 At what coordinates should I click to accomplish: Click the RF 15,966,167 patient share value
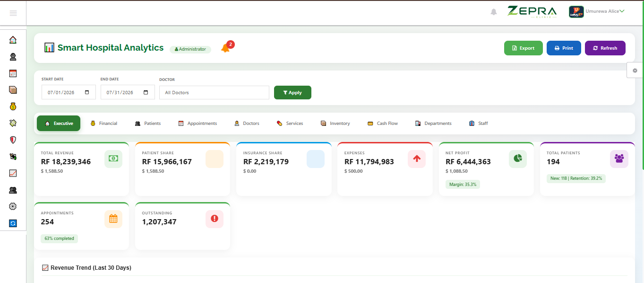pos(167,161)
